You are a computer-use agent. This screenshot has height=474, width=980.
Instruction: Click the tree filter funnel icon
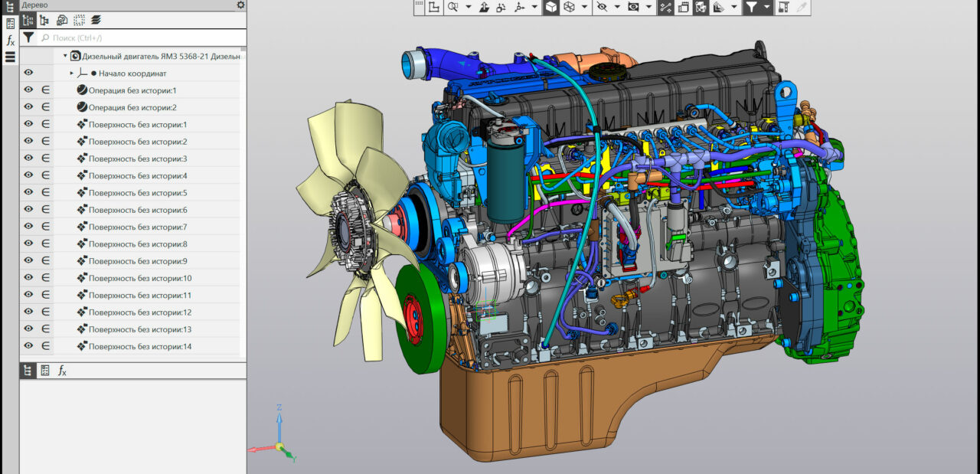pyautogui.click(x=28, y=38)
